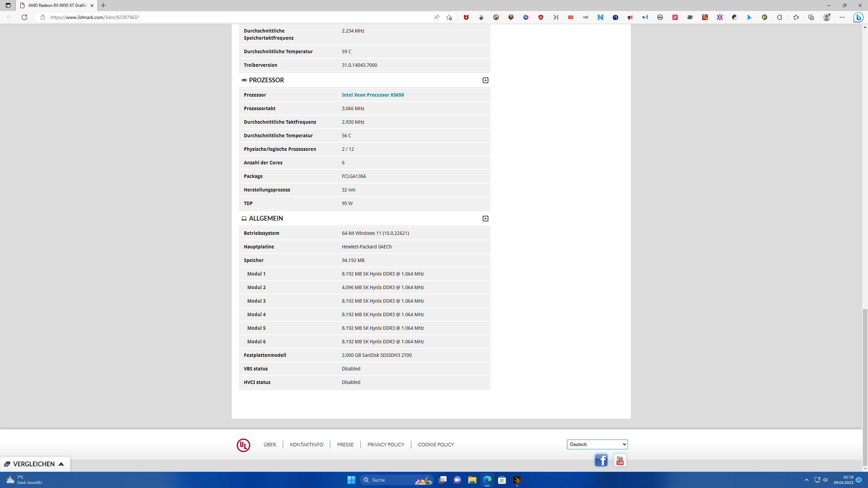Open the Deutsch language dropdown
The width and height of the screenshot is (868, 488).
(597, 444)
